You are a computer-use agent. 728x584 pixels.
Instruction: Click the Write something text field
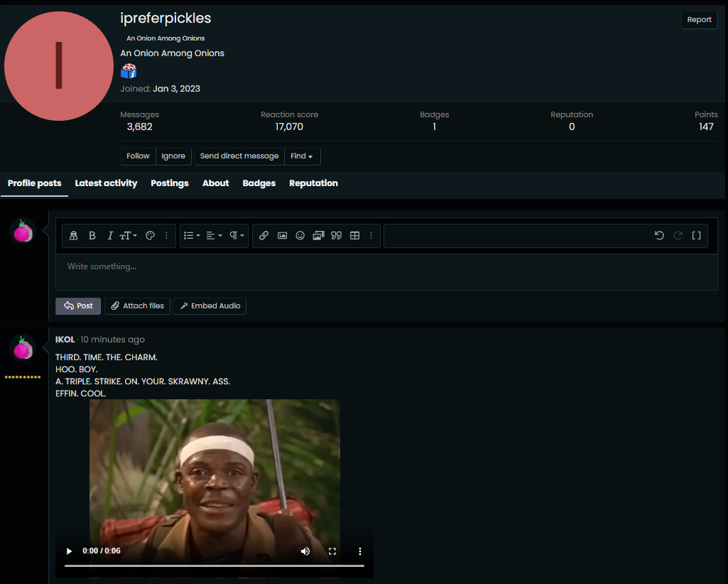pyautogui.click(x=386, y=267)
